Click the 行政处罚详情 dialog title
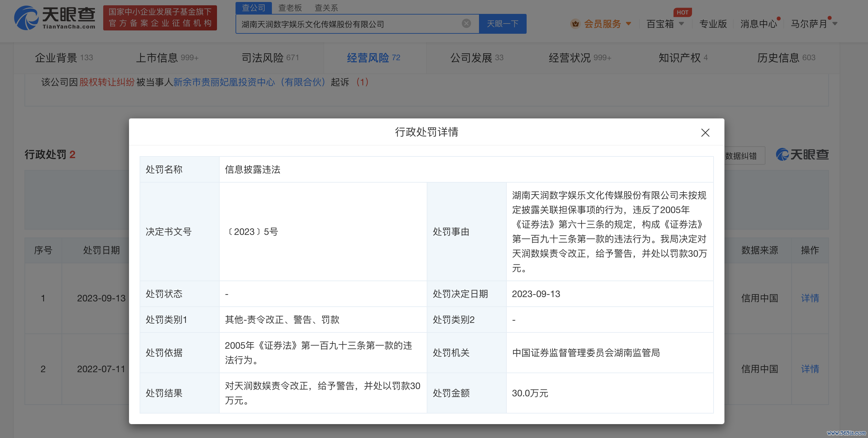 pyautogui.click(x=427, y=132)
